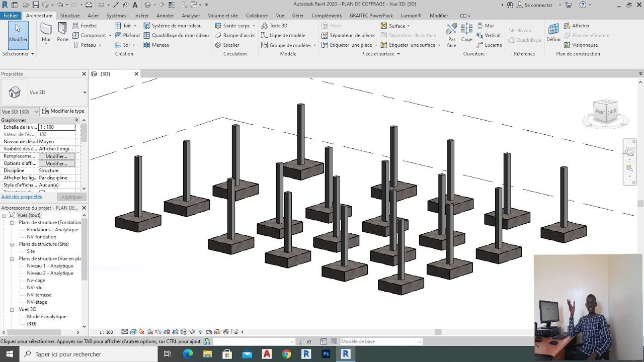
Task: Click the ViewCube in the 3D view
Action: (x=605, y=112)
